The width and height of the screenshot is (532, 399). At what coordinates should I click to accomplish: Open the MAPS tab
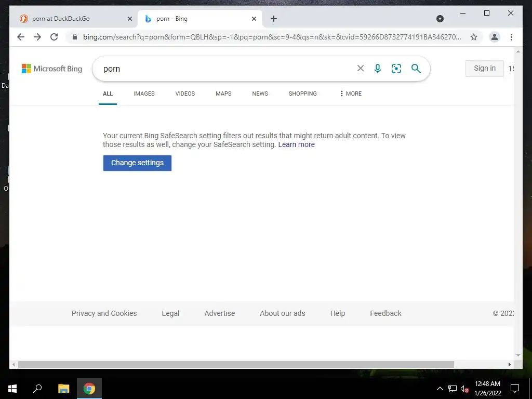[x=223, y=94]
